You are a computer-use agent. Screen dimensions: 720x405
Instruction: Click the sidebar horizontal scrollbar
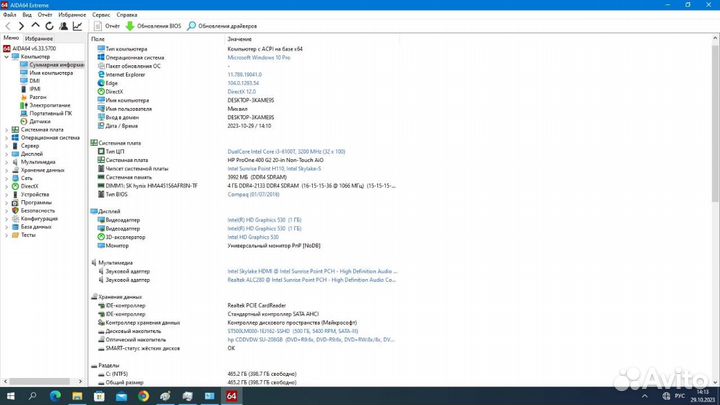coord(39,382)
